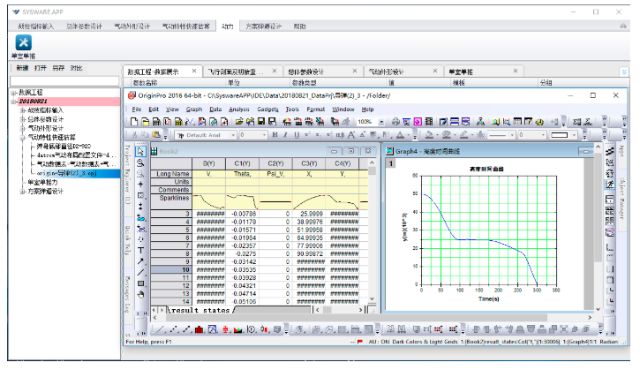Click the worksheet's vertical scrollbar
This screenshot has width=640, height=370.
(x=371, y=230)
